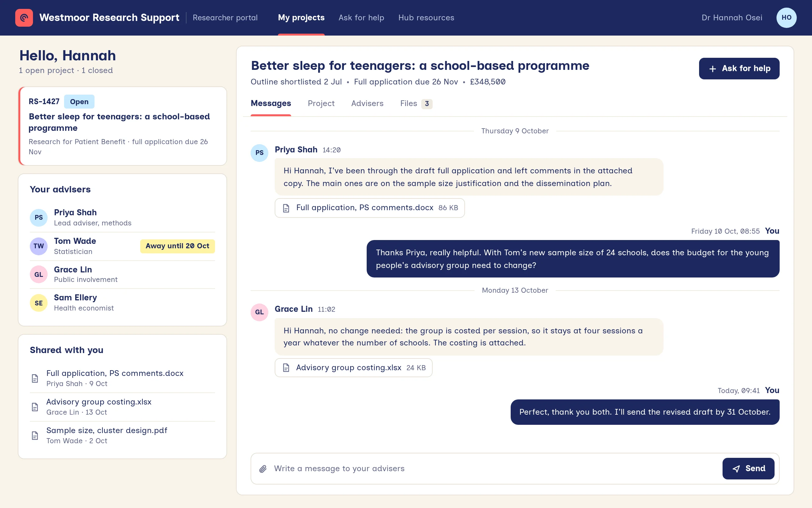812x508 pixels.
Task: Open the Project tab
Action: click(321, 104)
